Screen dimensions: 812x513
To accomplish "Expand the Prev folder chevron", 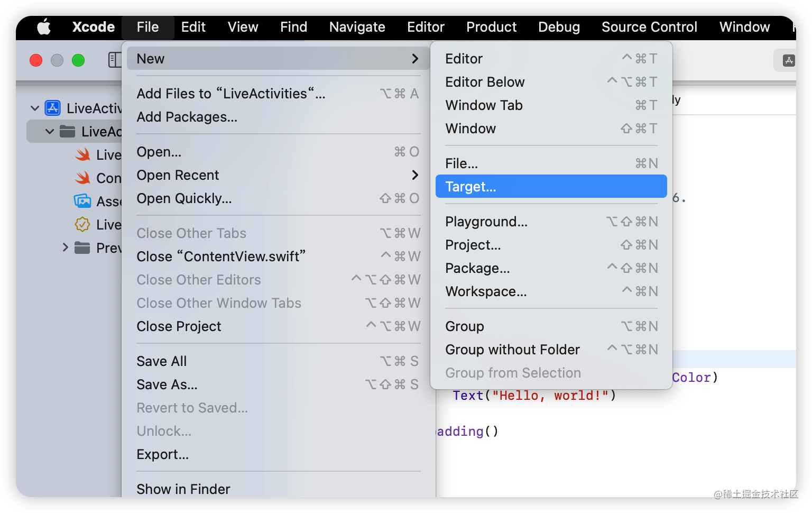I will coord(66,248).
